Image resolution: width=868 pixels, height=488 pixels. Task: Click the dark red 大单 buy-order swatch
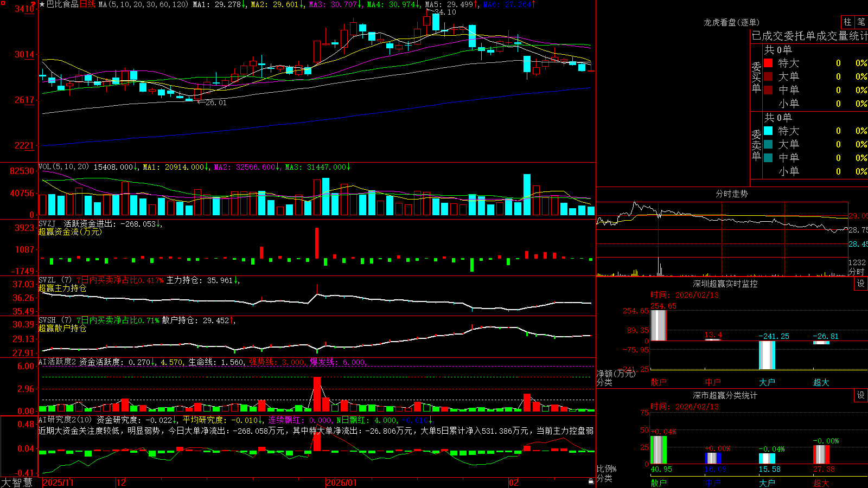pos(768,76)
